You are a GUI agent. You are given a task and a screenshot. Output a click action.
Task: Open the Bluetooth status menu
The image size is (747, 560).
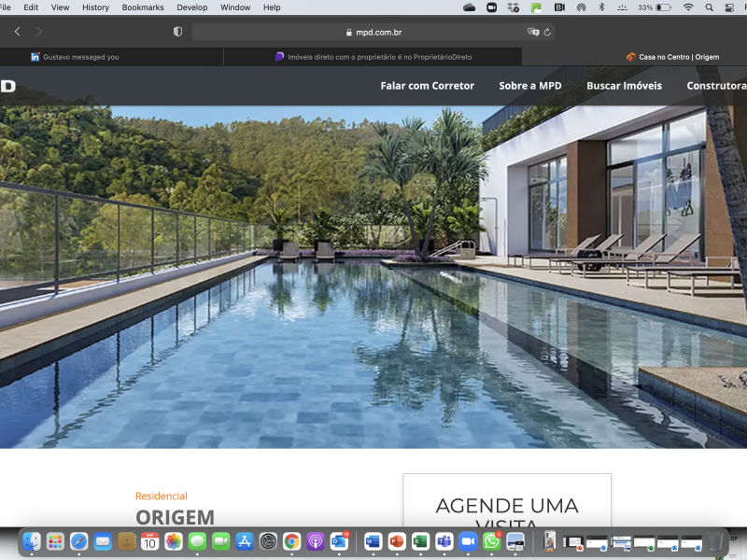(x=601, y=7)
